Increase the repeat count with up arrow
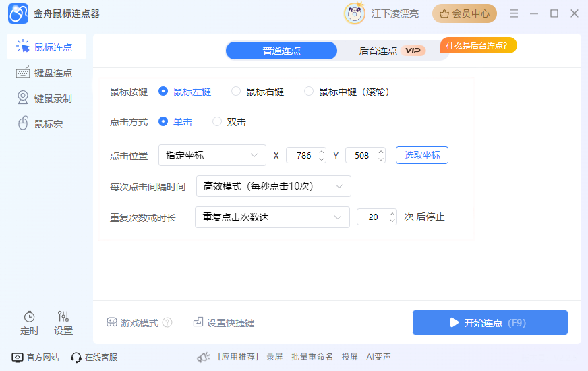The image size is (588, 371). pyautogui.click(x=392, y=213)
